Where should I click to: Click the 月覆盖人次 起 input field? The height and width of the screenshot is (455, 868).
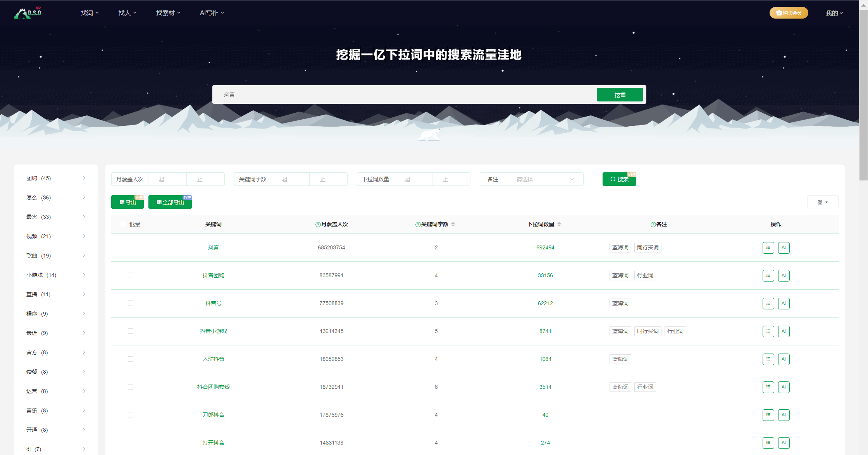167,179
